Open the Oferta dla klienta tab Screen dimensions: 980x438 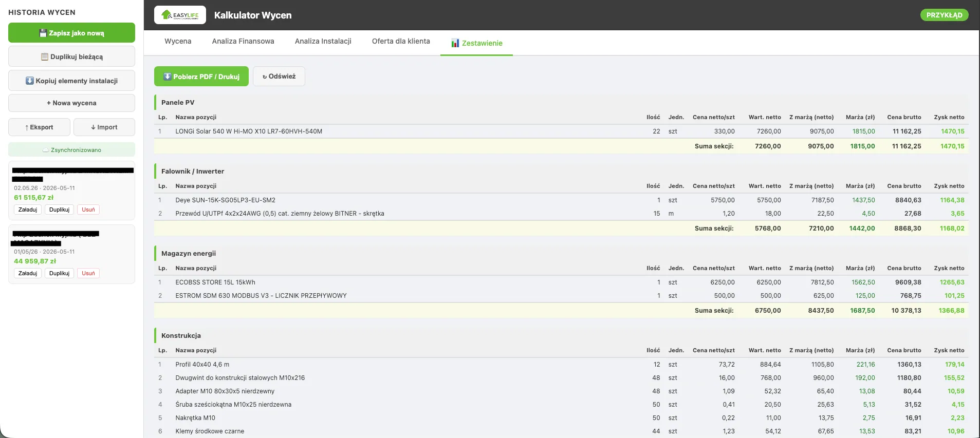pyautogui.click(x=401, y=41)
